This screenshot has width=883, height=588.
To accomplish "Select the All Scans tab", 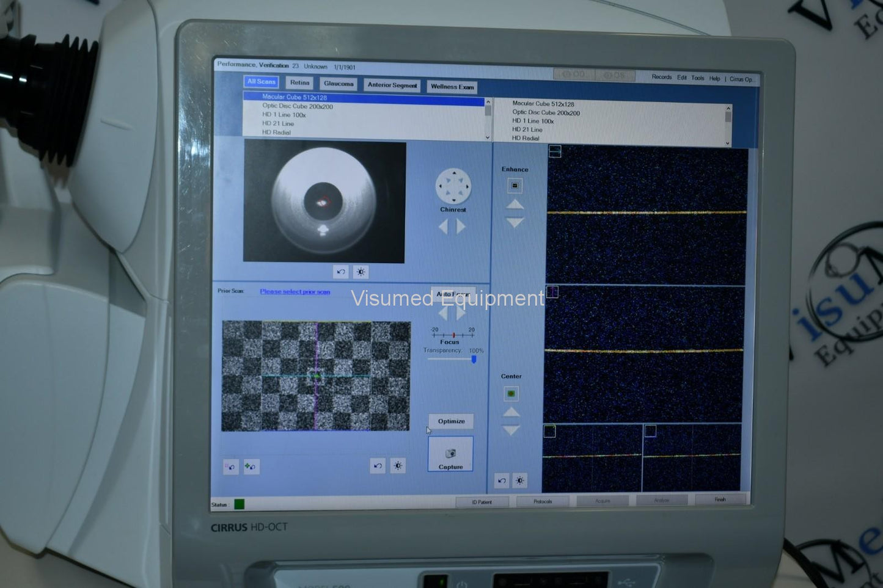I will 262,82.
